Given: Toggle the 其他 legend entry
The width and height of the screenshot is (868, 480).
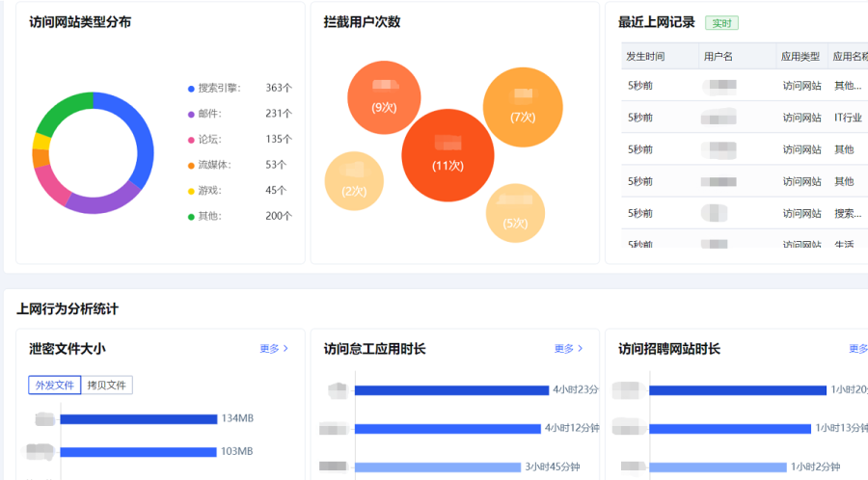Looking at the screenshot, I should (208, 216).
